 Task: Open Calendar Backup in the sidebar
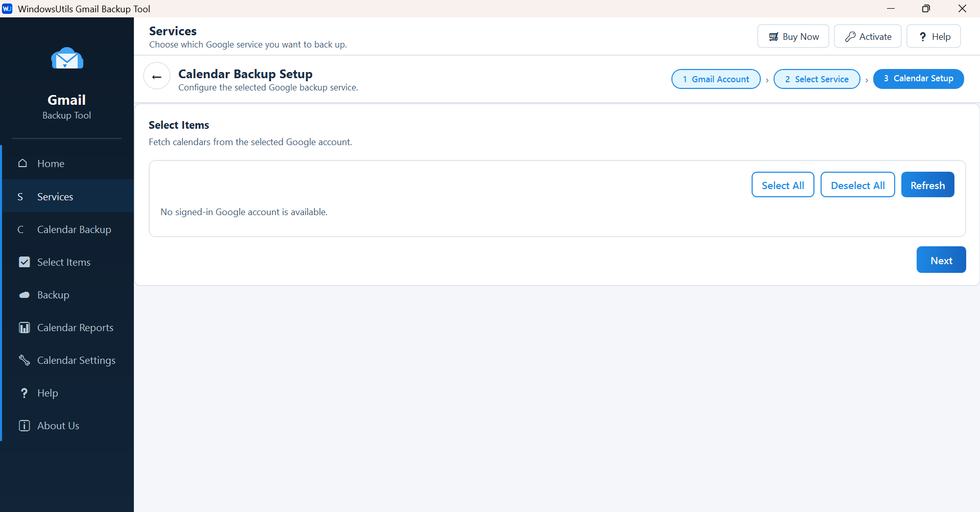coord(68,229)
